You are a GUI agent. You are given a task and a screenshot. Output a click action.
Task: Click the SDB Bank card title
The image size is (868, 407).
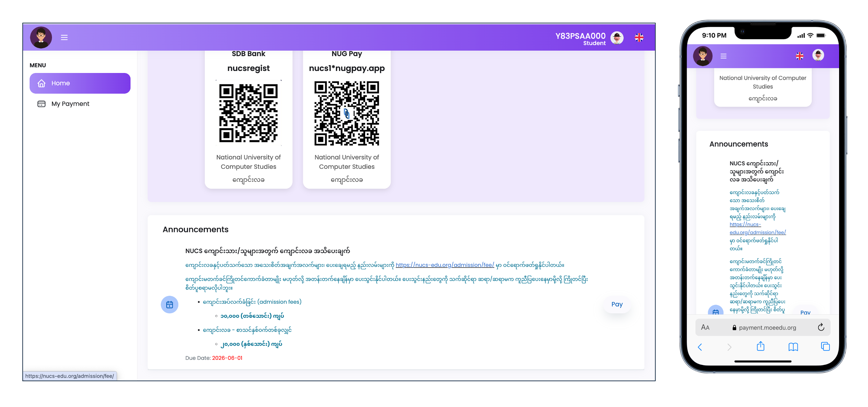coord(248,54)
